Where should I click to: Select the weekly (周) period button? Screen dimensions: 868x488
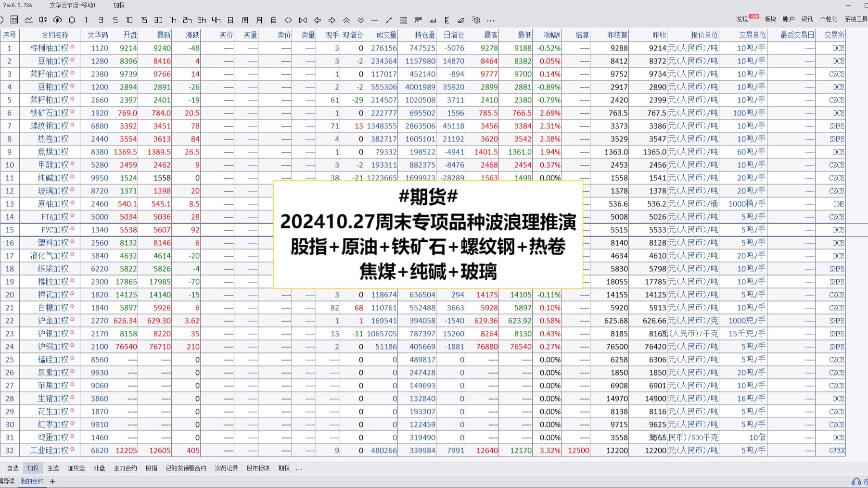(x=245, y=20)
